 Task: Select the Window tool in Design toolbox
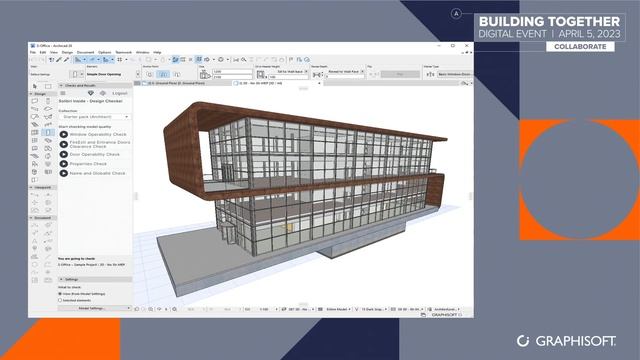[x=35, y=133]
